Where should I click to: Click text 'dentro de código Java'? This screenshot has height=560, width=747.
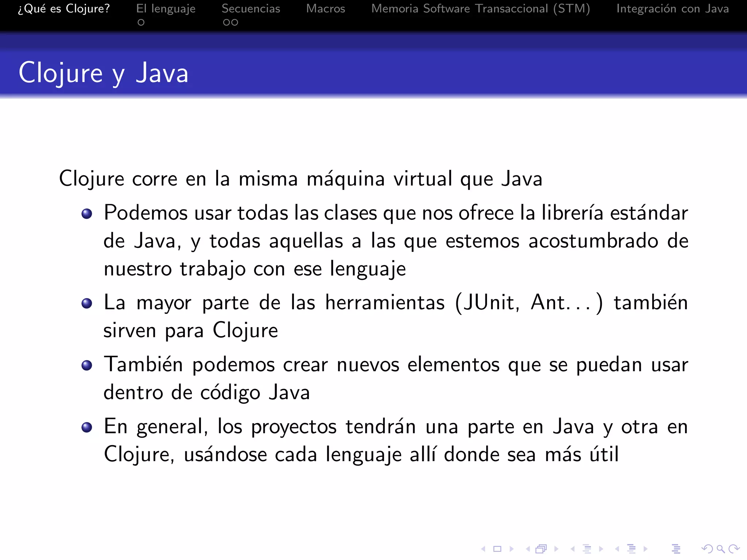click(207, 393)
